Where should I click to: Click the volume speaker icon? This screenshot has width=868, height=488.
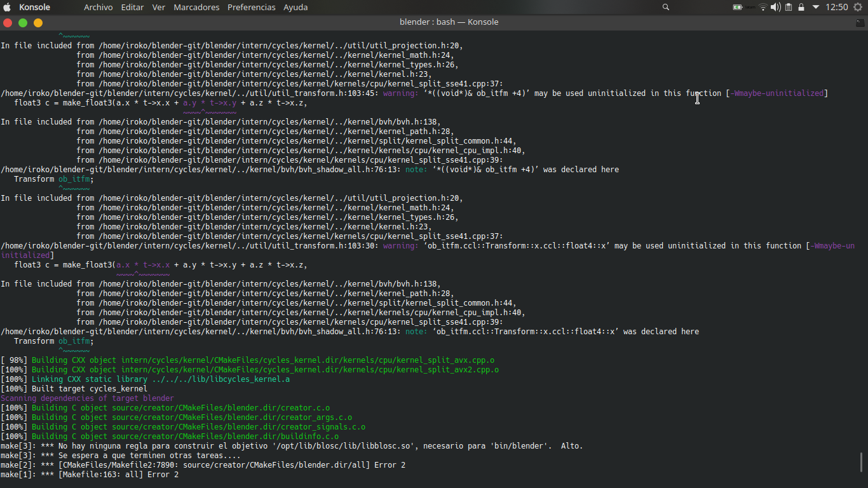tap(776, 7)
